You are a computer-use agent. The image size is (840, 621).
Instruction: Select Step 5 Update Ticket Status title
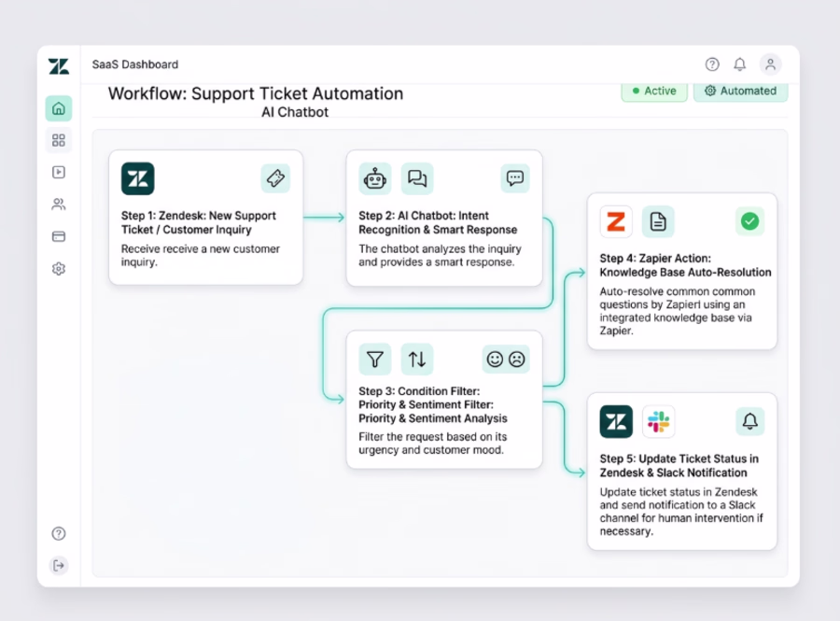[679, 466]
